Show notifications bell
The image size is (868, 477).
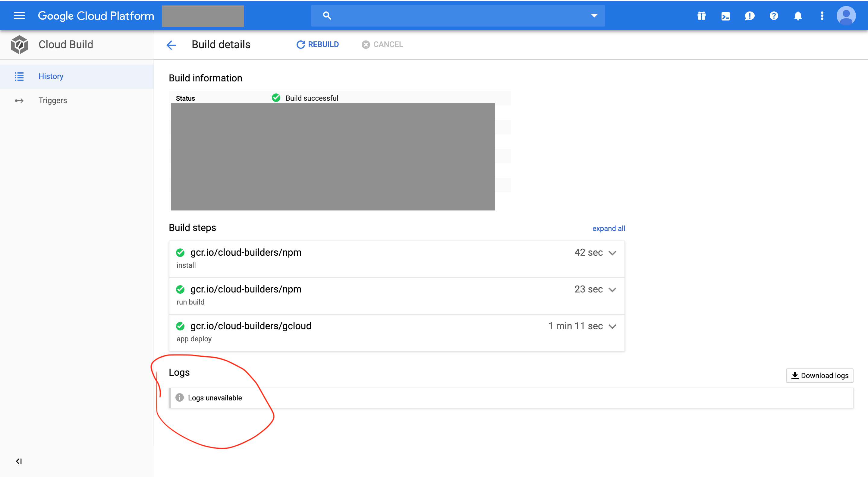tap(797, 16)
